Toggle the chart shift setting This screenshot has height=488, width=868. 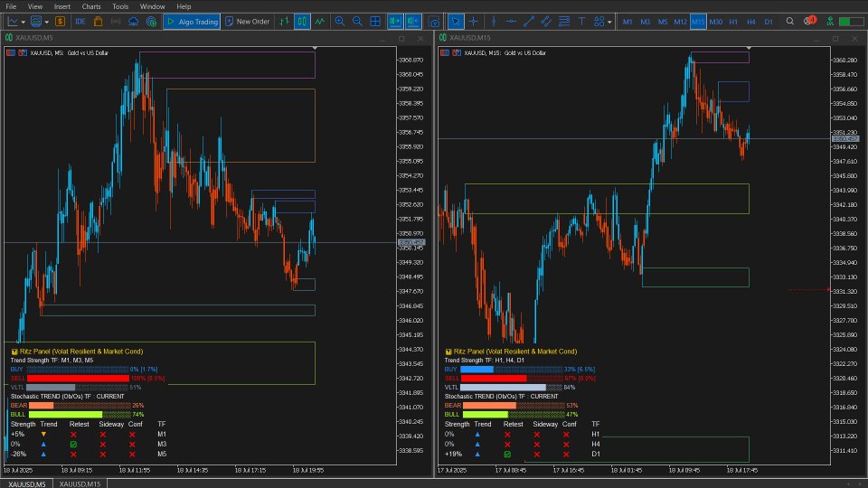413,22
